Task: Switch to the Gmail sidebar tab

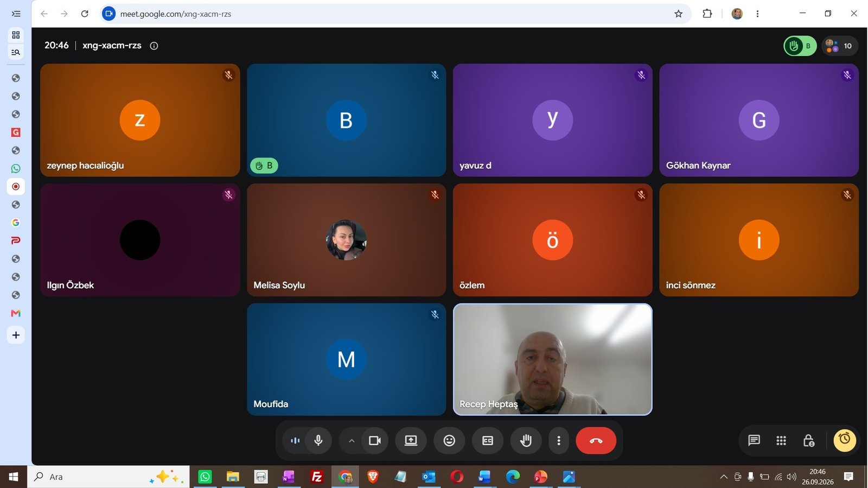Action: 16,313
